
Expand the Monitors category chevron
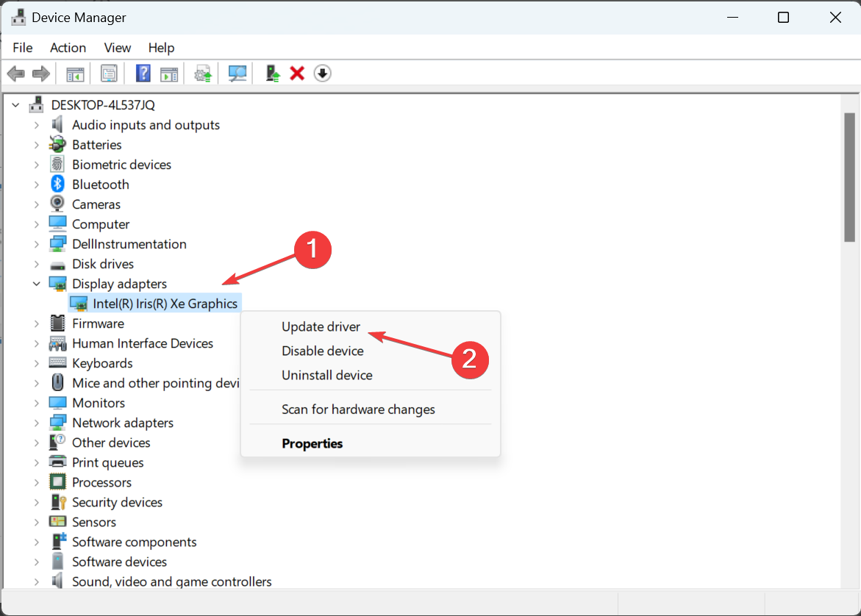pyautogui.click(x=36, y=403)
